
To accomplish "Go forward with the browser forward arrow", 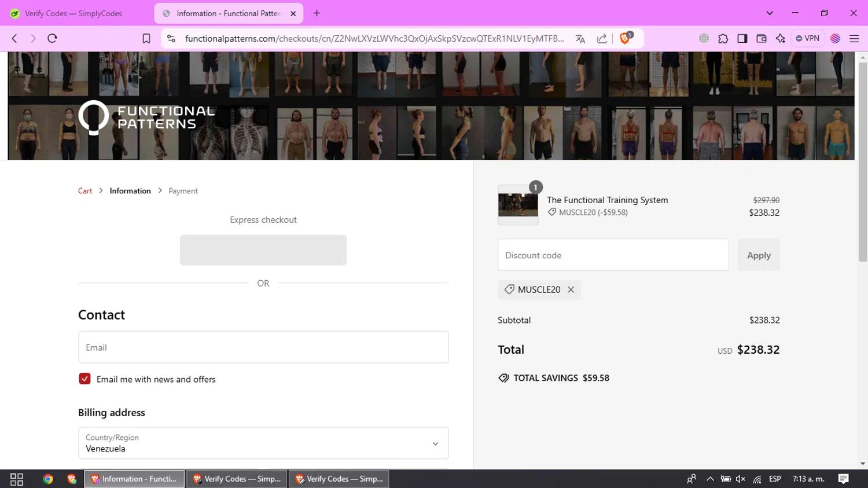I will [x=33, y=38].
